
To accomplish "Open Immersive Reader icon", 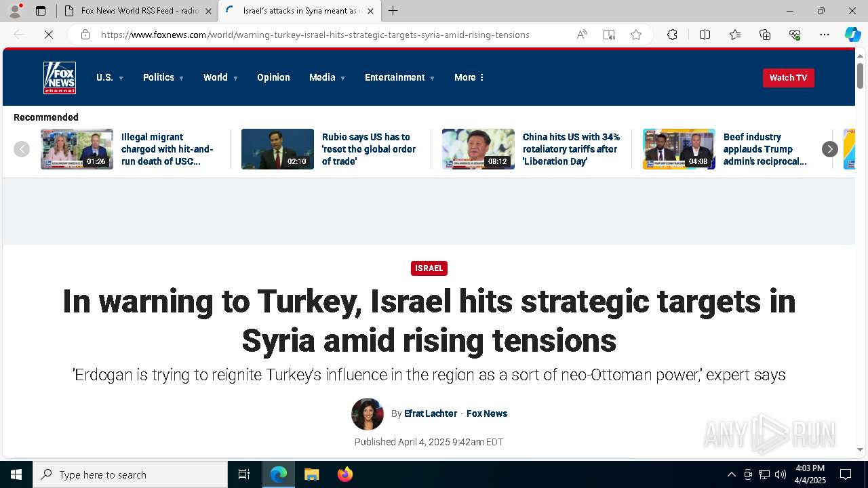I will 609,35.
